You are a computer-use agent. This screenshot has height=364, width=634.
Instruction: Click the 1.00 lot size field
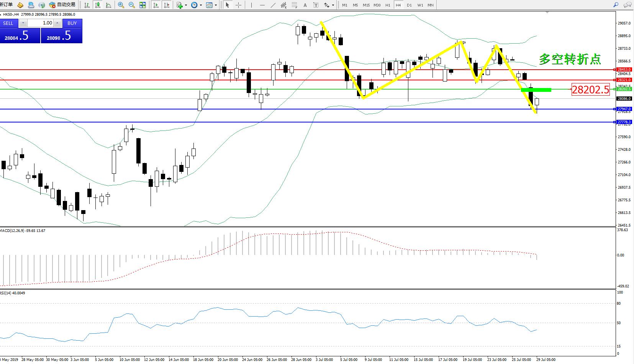[x=40, y=23]
